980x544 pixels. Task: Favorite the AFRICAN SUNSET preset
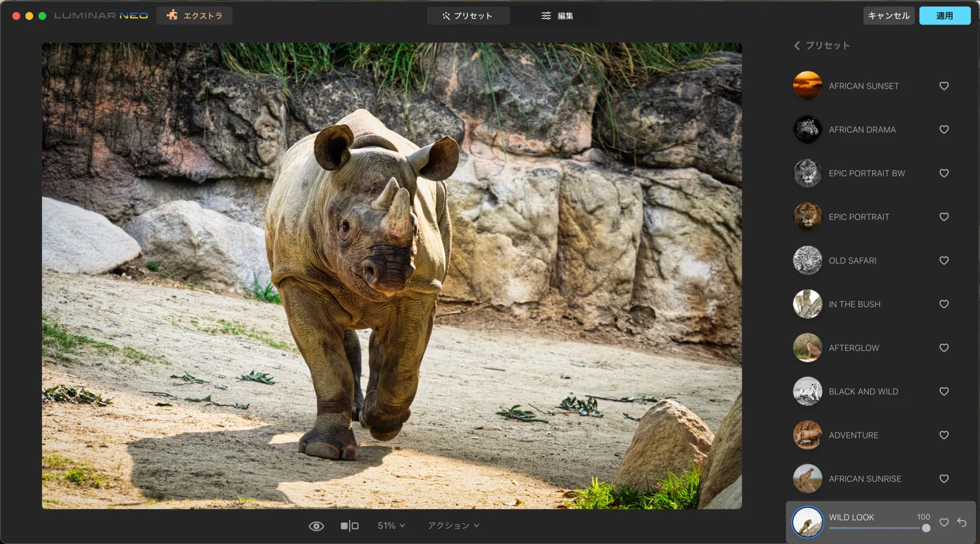pyautogui.click(x=944, y=86)
